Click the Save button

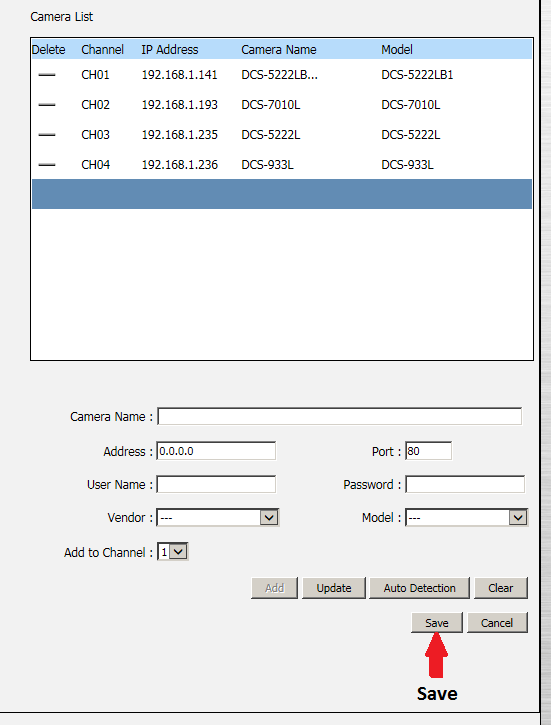pos(437,623)
